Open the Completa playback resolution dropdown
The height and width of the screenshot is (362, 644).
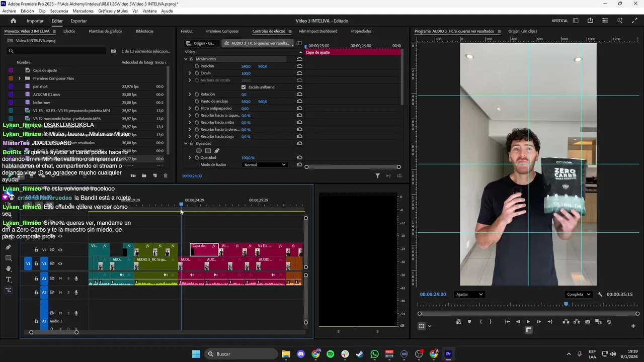(578, 294)
